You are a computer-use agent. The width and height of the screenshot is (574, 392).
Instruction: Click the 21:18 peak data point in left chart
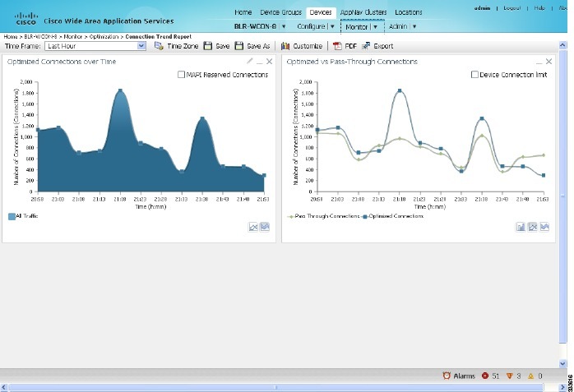(120, 90)
